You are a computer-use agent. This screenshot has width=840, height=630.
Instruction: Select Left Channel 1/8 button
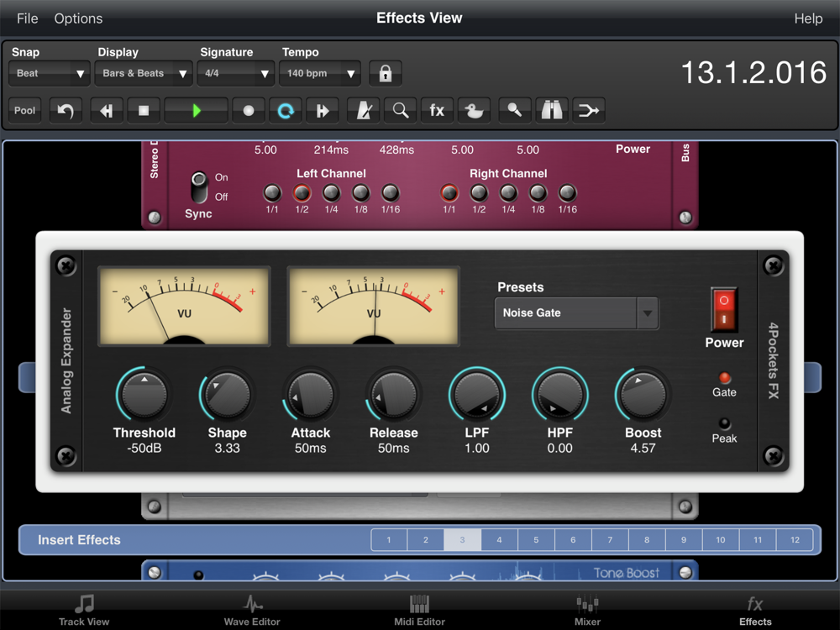pos(360,192)
